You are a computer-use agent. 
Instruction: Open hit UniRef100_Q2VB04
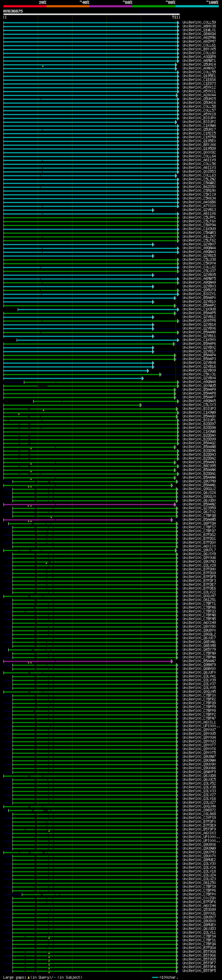coord(199,379)
